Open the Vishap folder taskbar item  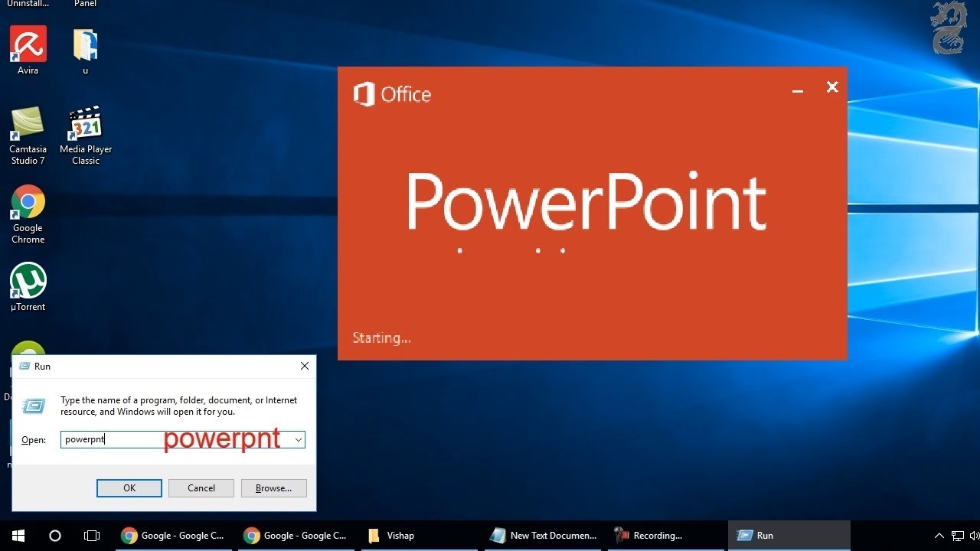click(417, 536)
